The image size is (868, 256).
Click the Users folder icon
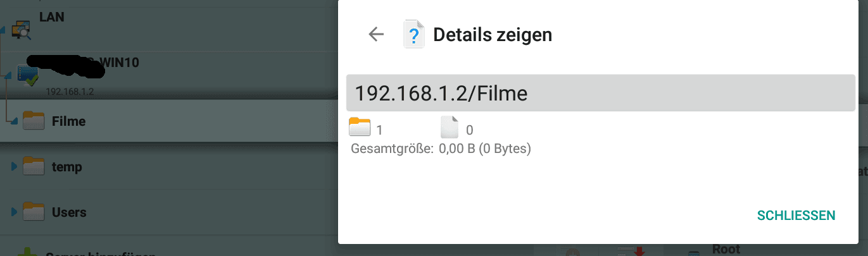coord(34,212)
